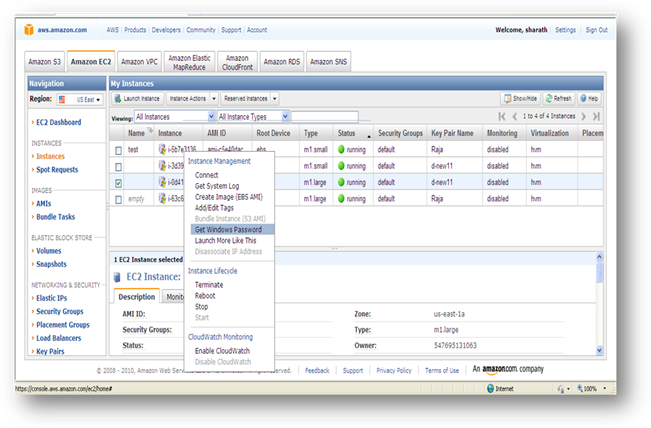
Task: Open the 100% zoom level control
Action: coord(591,389)
